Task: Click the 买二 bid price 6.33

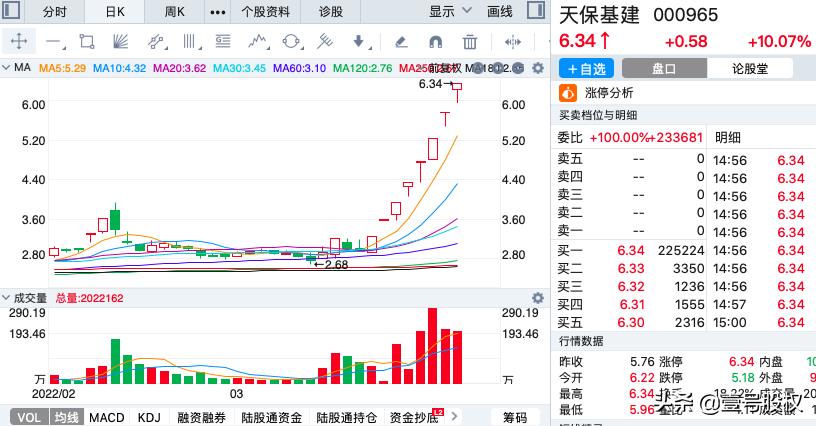Action: pyautogui.click(x=631, y=268)
